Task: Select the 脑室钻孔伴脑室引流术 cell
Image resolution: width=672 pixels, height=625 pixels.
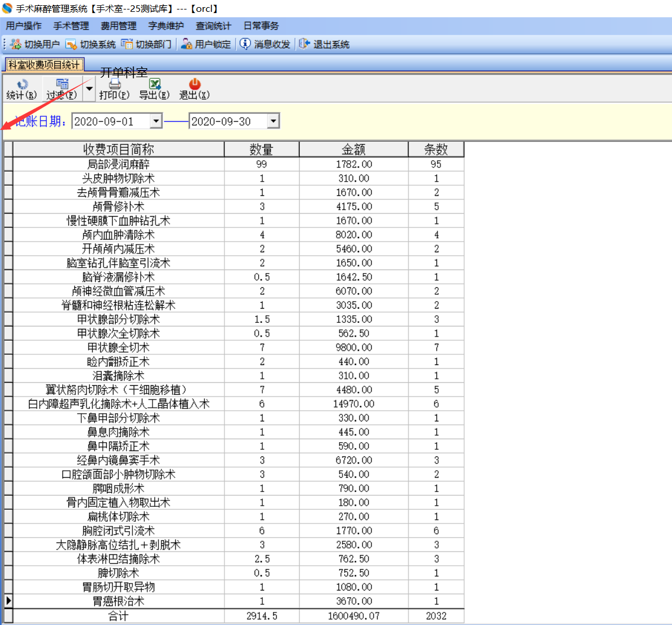Action: 119,263
